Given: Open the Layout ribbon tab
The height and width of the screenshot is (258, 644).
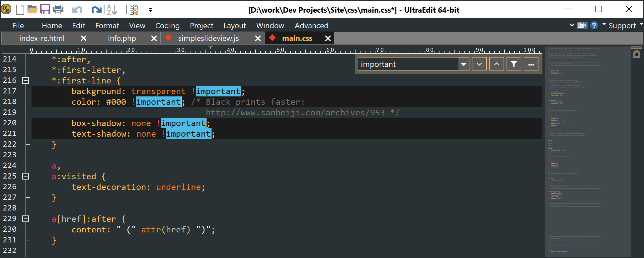Looking at the screenshot, I should pos(235,26).
